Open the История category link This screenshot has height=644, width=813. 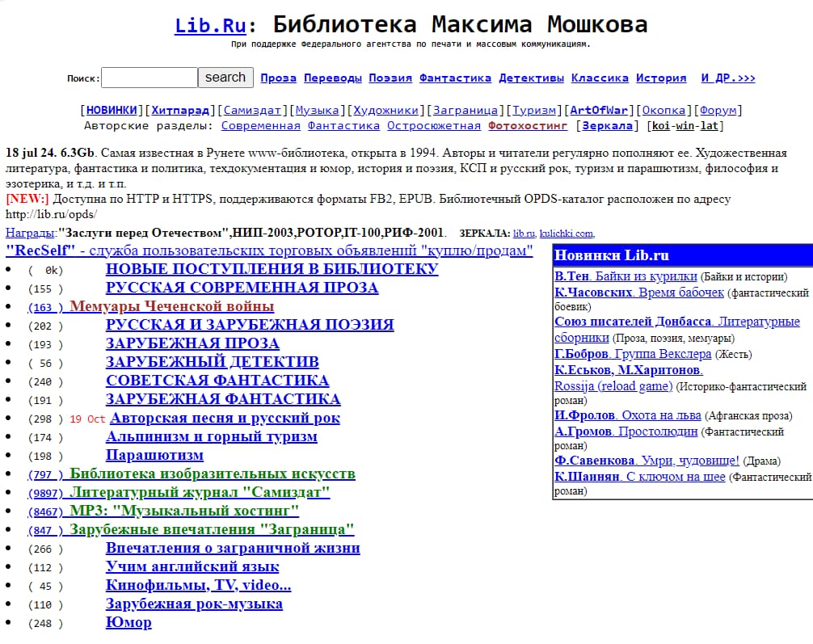pos(661,78)
